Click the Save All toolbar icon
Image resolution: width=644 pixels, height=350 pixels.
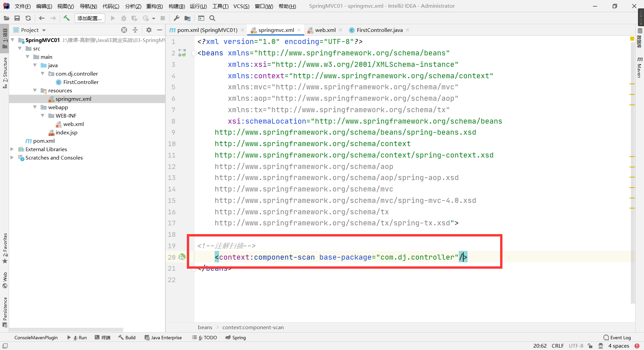click(x=17, y=18)
